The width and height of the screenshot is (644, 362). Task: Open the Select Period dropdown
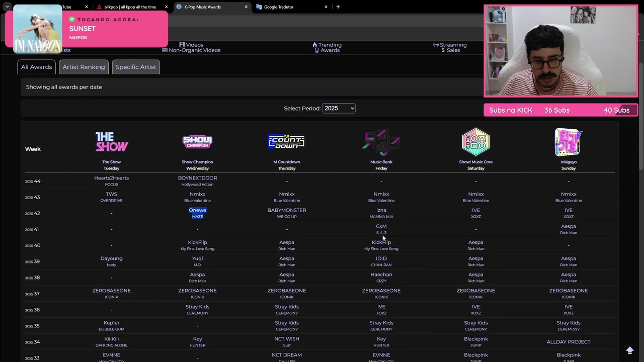click(339, 108)
